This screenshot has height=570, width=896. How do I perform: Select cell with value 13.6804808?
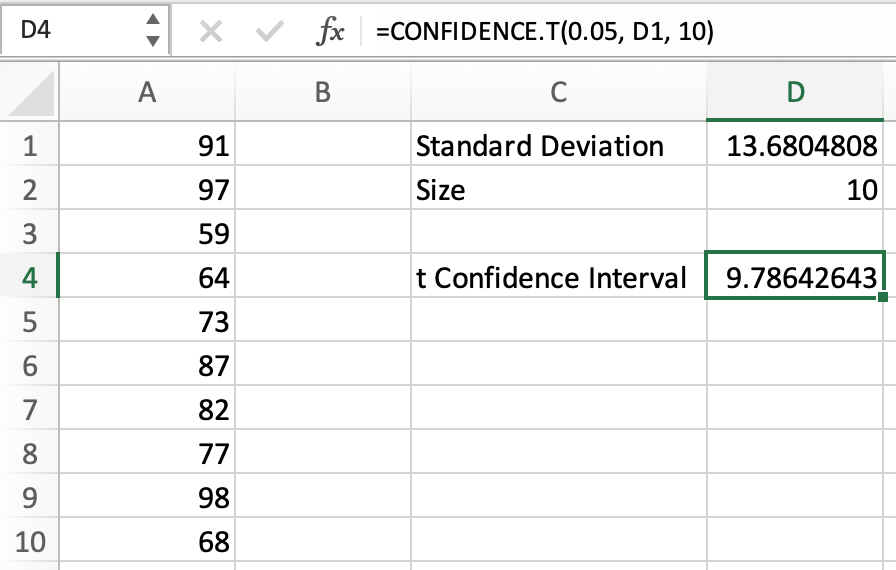[795, 146]
